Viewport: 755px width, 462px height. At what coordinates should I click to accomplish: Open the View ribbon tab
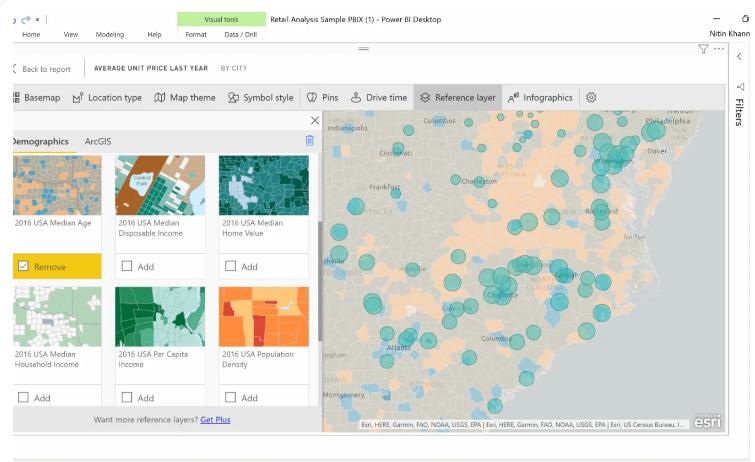pyautogui.click(x=71, y=35)
